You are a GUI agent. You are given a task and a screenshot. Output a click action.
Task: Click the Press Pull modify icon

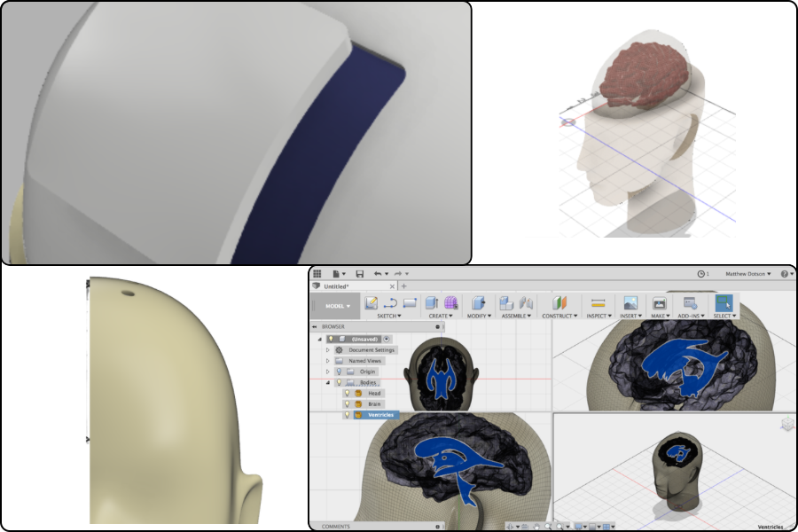pos(478,303)
